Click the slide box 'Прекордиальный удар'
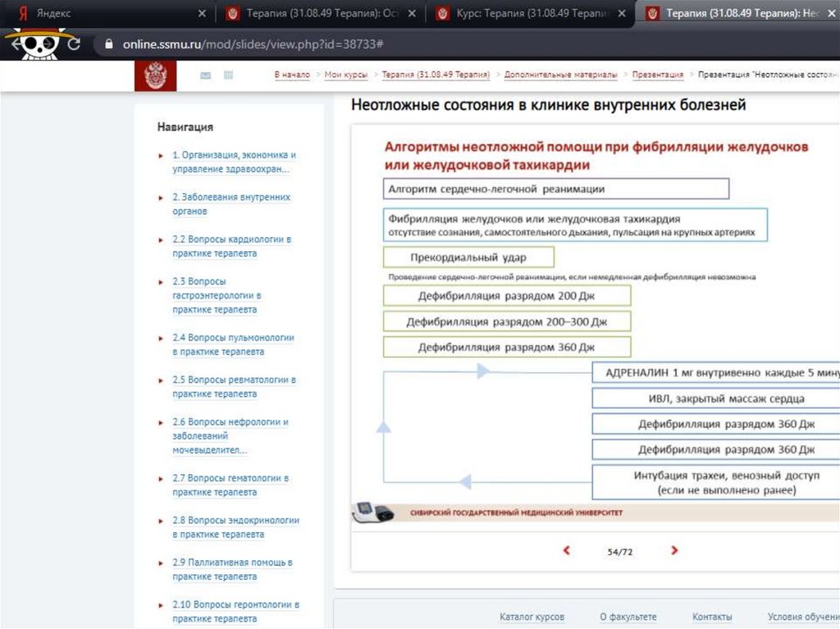The width and height of the screenshot is (840, 629). (468, 258)
